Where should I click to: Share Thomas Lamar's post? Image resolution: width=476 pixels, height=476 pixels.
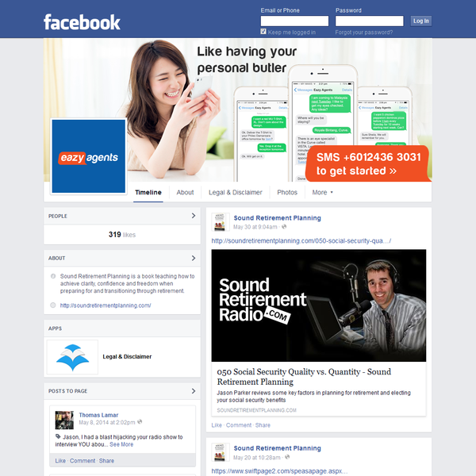106,461
